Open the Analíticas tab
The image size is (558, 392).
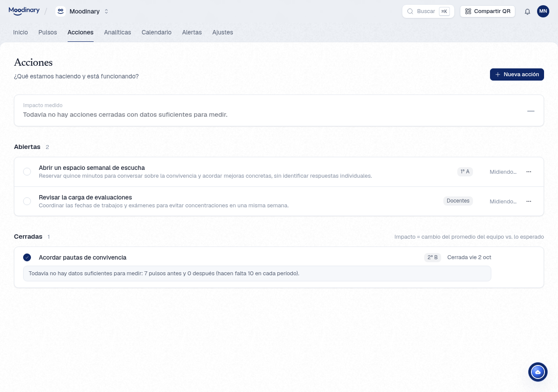coord(118,32)
